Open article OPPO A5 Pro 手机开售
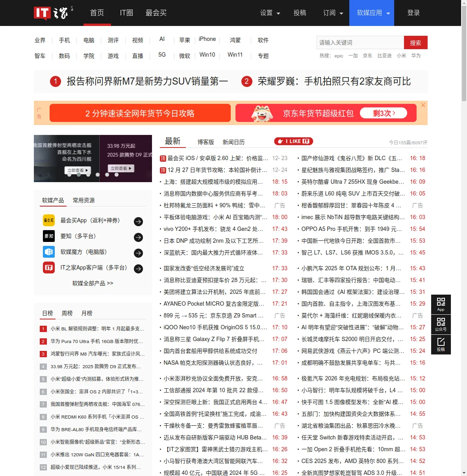 352,229
